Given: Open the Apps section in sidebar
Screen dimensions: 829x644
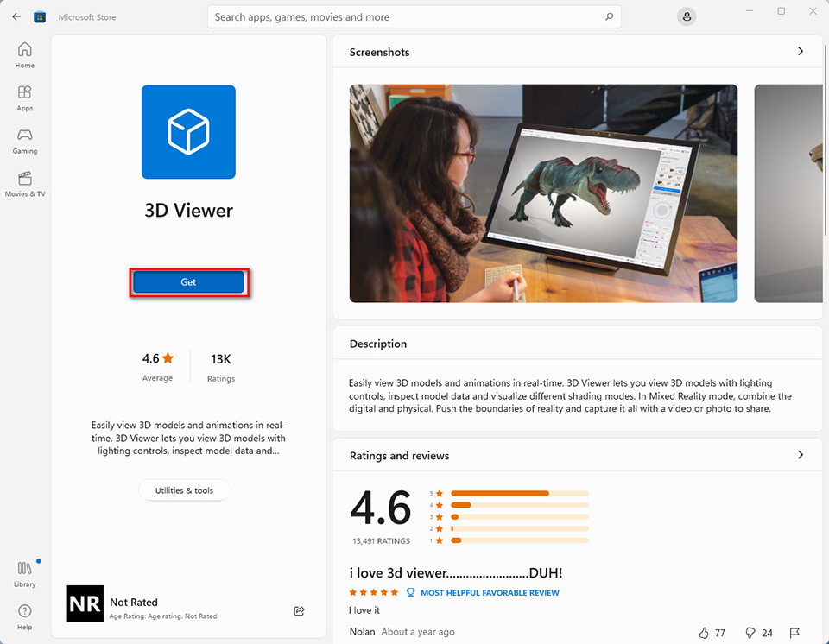Looking at the screenshot, I should coord(25,98).
